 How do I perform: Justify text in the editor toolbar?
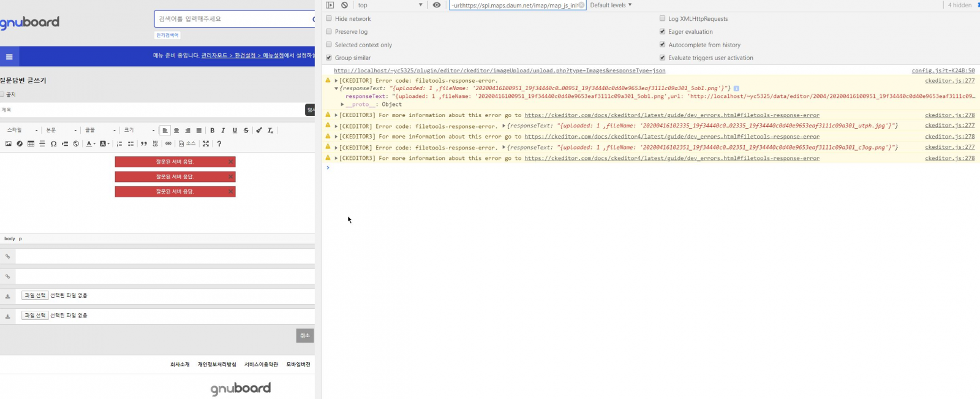[x=198, y=131]
